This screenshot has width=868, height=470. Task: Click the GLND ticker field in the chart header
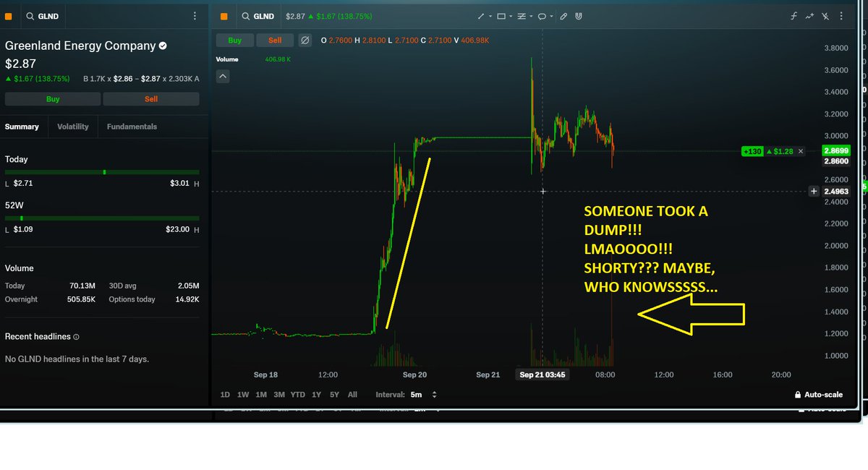265,16
